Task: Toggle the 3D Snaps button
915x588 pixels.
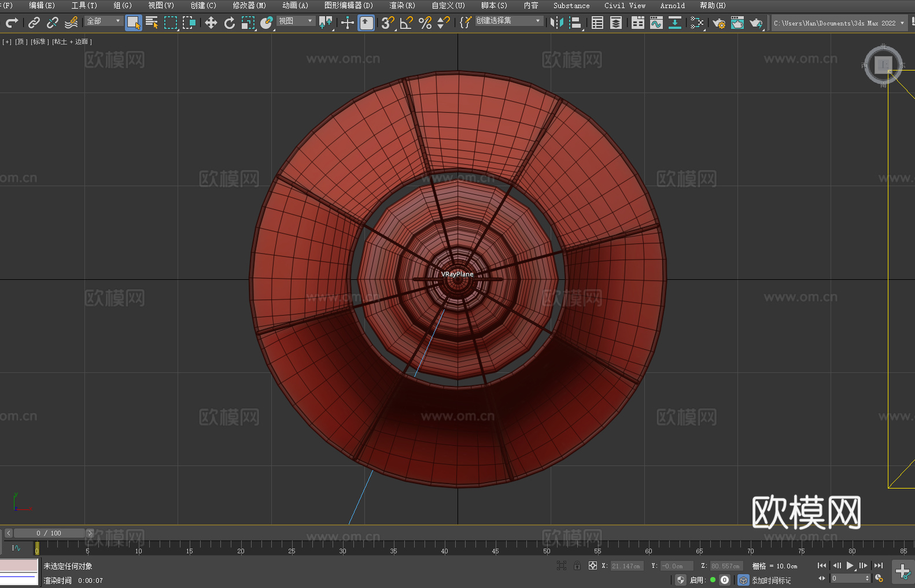Action: (388, 23)
